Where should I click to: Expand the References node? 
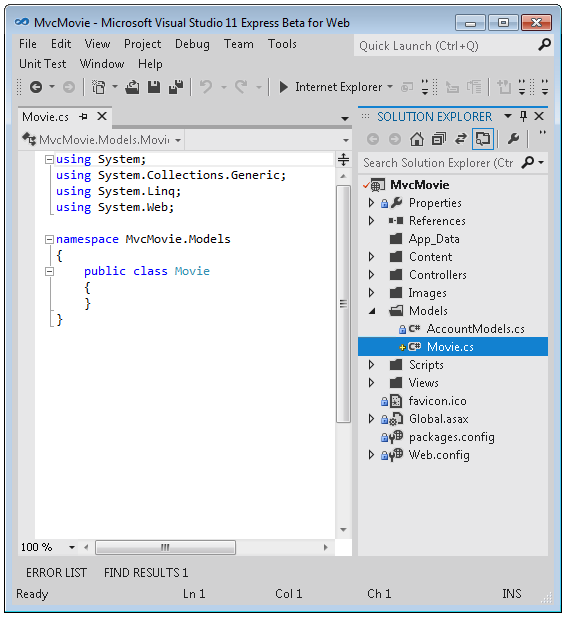[371, 221]
